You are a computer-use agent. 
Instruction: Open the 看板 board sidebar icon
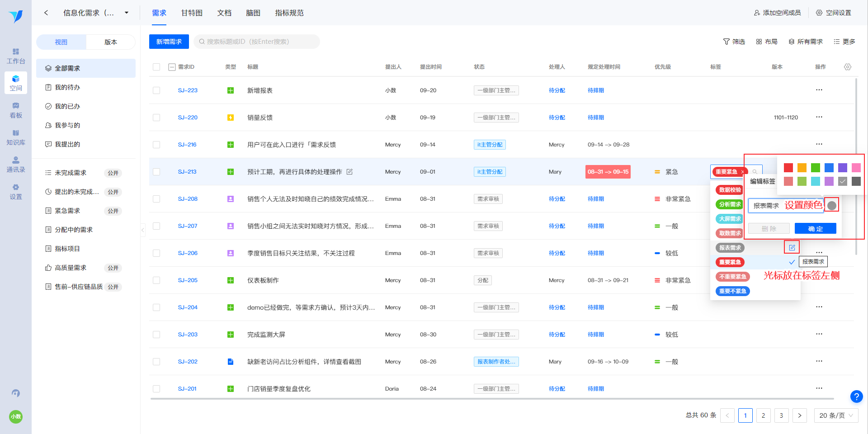pyautogui.click(x=16, y=110)
